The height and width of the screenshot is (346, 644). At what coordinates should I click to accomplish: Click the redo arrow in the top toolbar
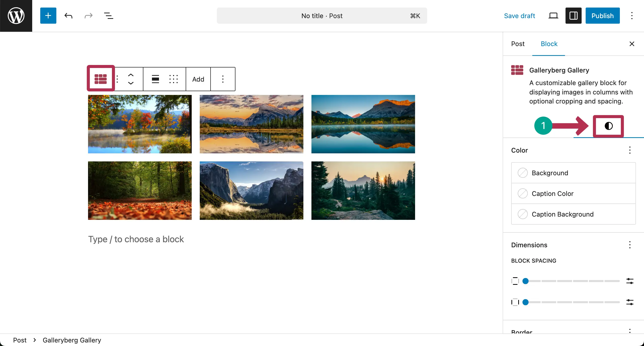pyautogui.click(x=88, y=16)
